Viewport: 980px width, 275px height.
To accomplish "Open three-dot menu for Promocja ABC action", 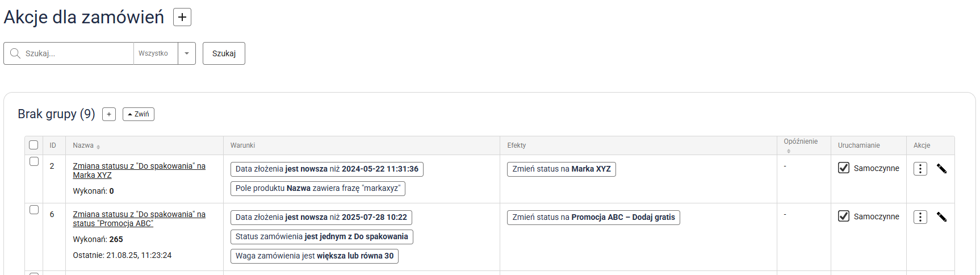I will 920,217.
